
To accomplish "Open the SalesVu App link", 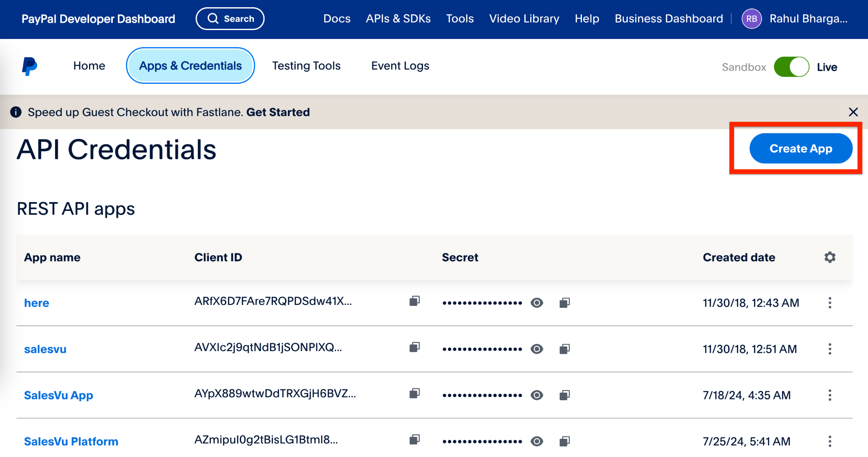I will [58, 395].
